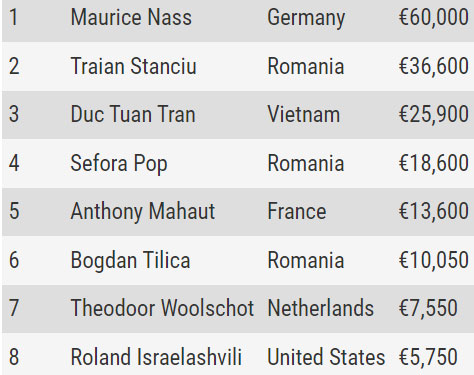The width and height of the screenshot is (474, 375).
Task: Click the Netherlands country cell
Action: click(321, 308)
